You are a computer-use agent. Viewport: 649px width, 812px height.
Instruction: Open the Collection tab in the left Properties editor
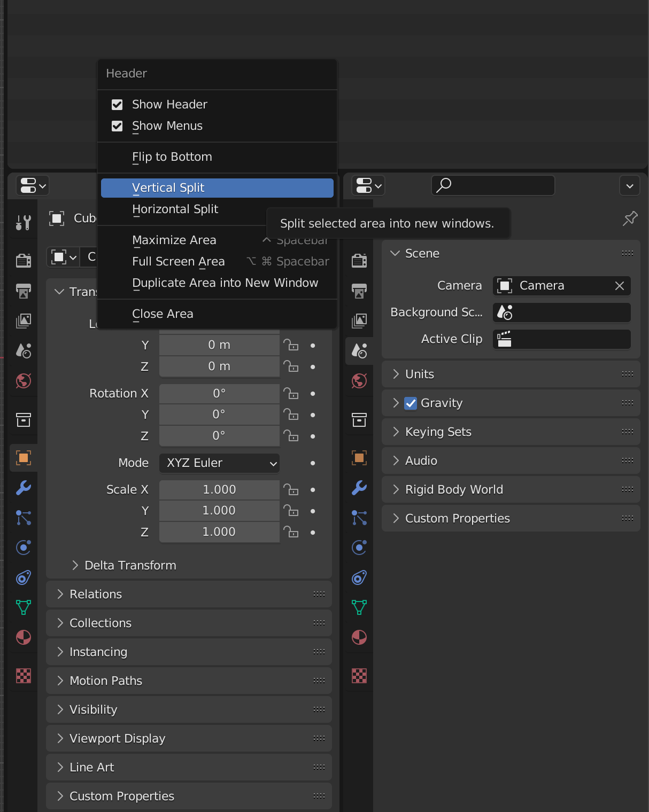coord(24,420)
